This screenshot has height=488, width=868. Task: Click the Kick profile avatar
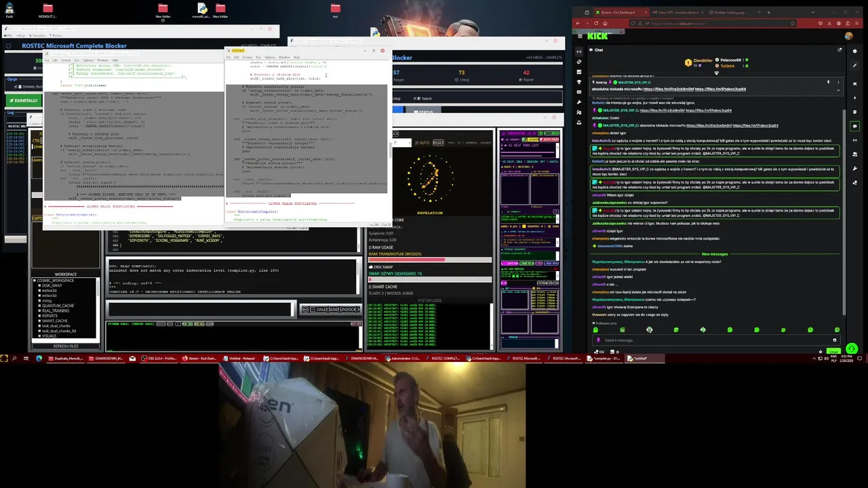[x=849, y=36]
